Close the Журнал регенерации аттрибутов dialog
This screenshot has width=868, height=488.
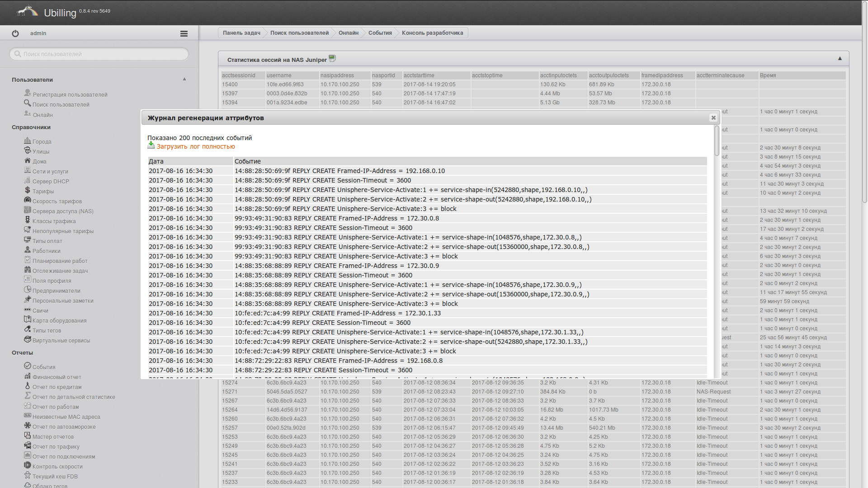point(713,118)
